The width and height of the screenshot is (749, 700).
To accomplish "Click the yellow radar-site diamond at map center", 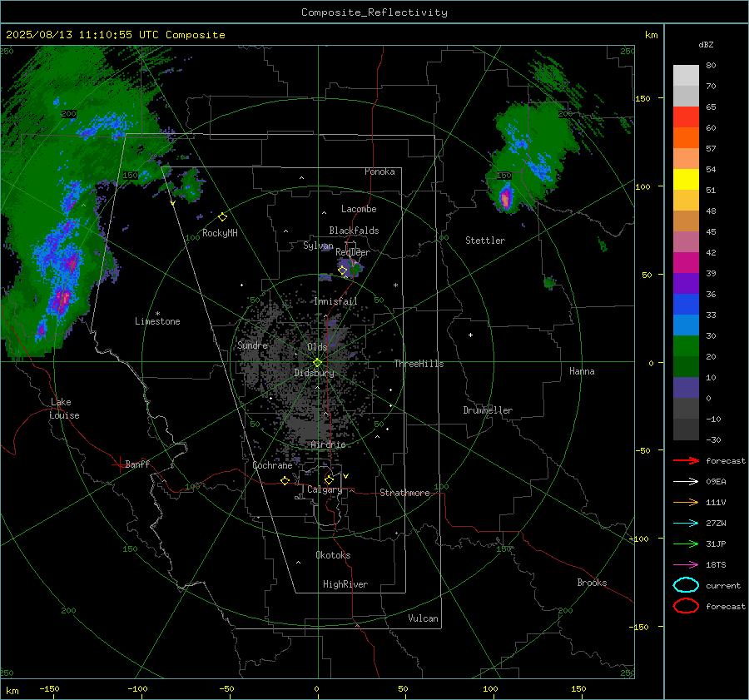I will 318,363.
